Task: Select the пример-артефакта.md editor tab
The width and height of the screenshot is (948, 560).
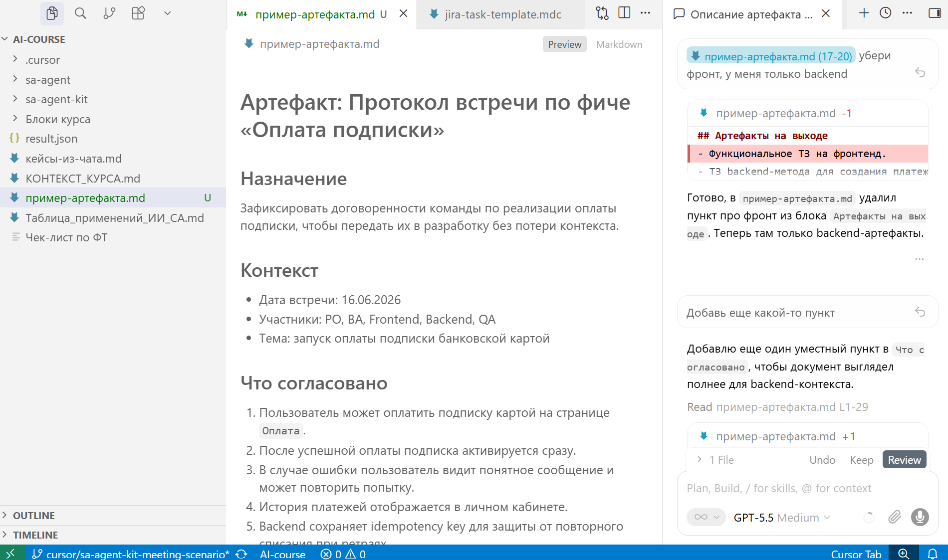Action: click(x=322, y=14)
